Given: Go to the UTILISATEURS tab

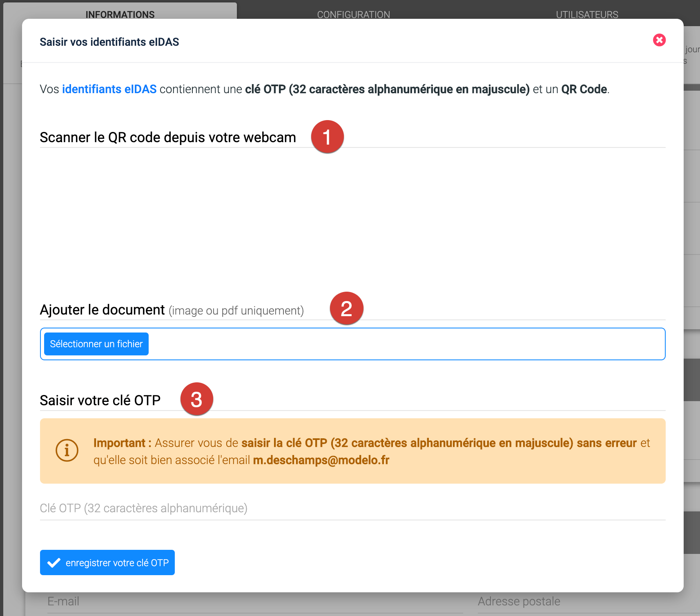Looking at the screenshot, I should [586, 14].
